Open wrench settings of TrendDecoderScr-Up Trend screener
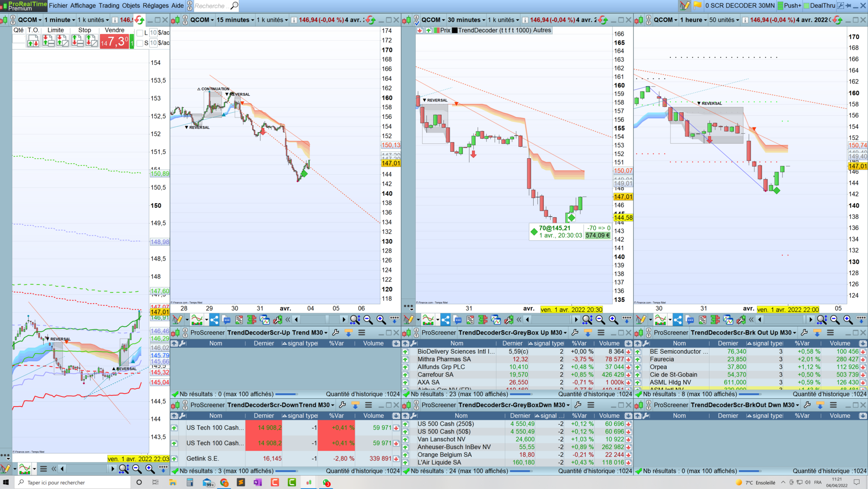Viewport: 868px width, 489px height. click(335, 333)
